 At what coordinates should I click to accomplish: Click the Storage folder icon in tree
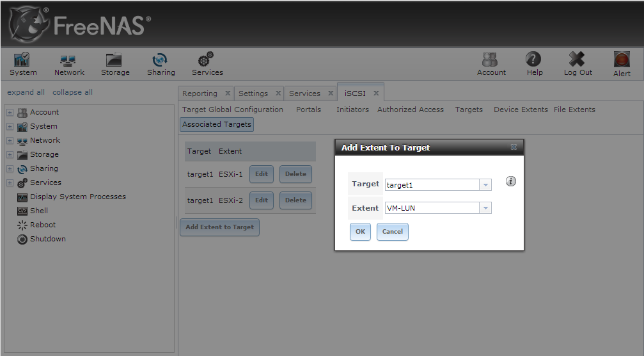pyautogui.click(x=22, y=155)
